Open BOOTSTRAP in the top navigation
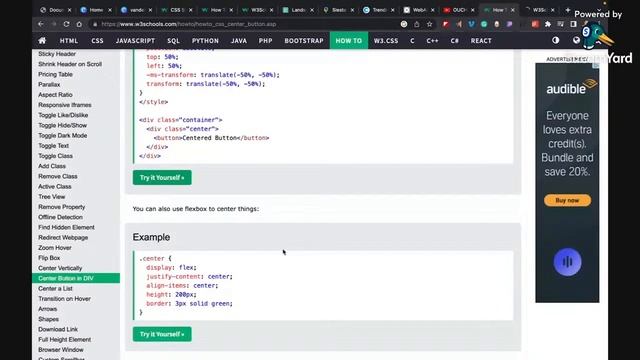This screenshot has width=640, height=360. point(304,41)
